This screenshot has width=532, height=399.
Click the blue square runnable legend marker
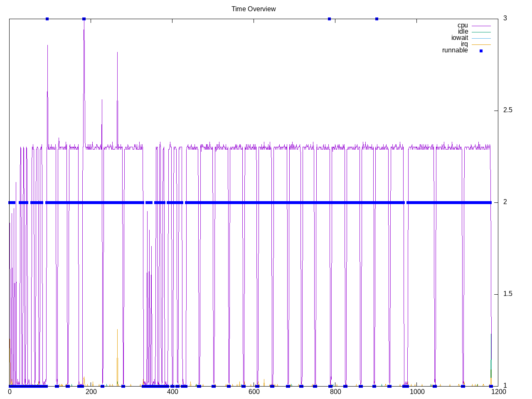click(x=481, y=51)
